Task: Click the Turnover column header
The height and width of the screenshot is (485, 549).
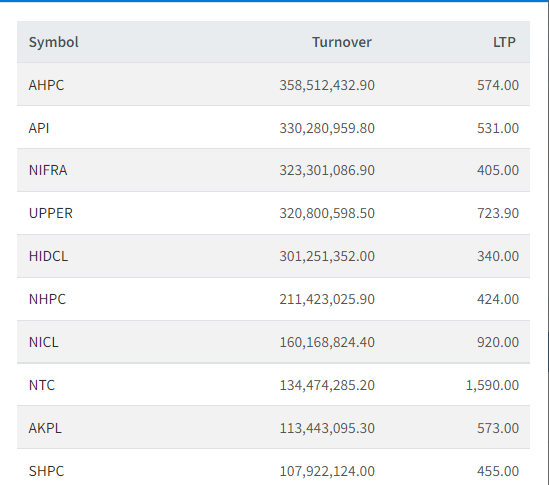Action: click(342, 42)
